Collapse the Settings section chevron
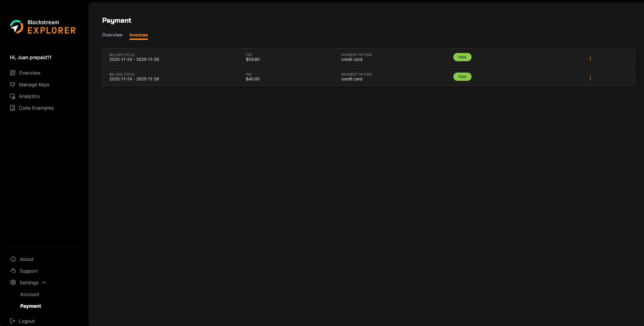Viewport: 644px width, 326px height. click(44, 282)
